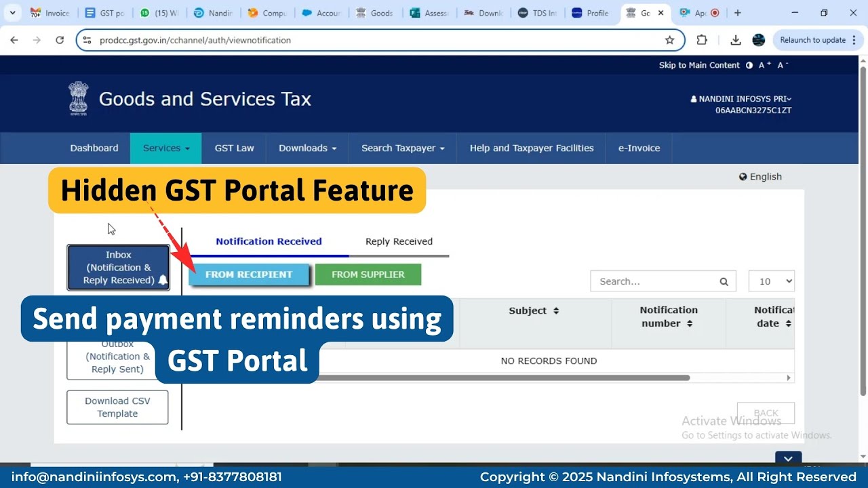This screenshot has height=488, width=868.
Task: Click the national emblem logo
Action: coord(79,99)
